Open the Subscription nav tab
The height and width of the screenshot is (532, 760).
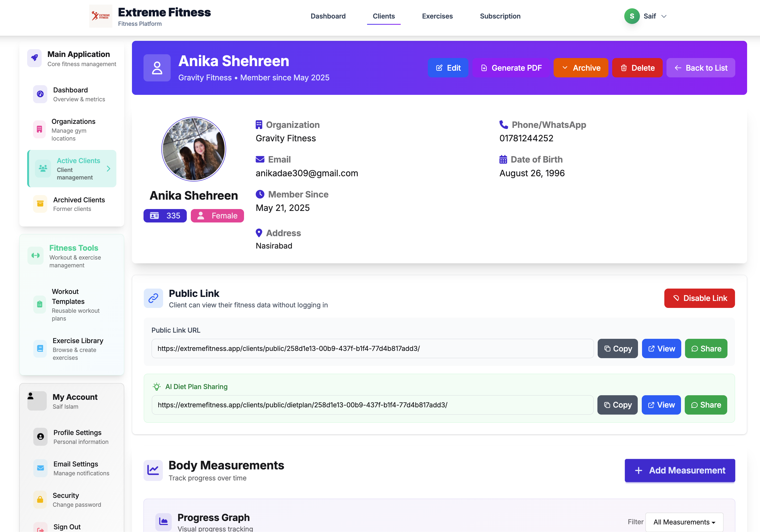[x=500, y=16]
